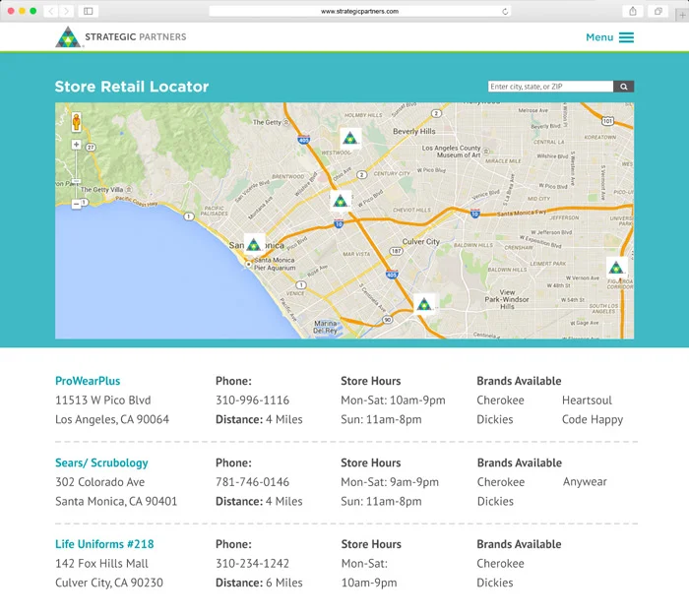Reload the page with the refresh icon

pos(505,12)
